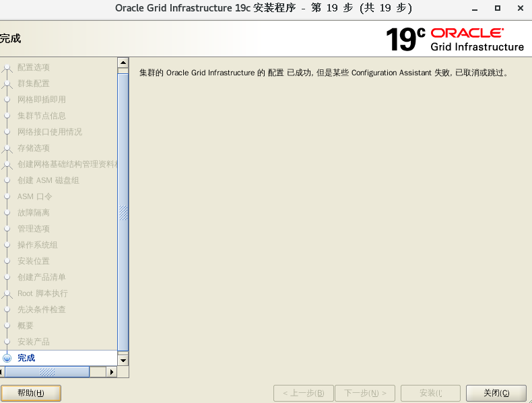
Task: Click the disabled 下一步(N) button
Action: pyautogui.click(x=365, y=393)
